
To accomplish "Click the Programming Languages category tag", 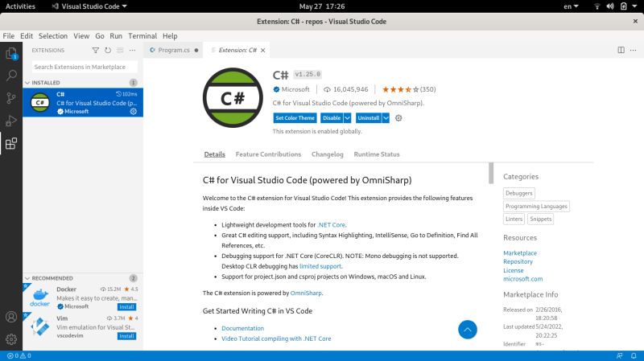I will [x=536, y=207].
